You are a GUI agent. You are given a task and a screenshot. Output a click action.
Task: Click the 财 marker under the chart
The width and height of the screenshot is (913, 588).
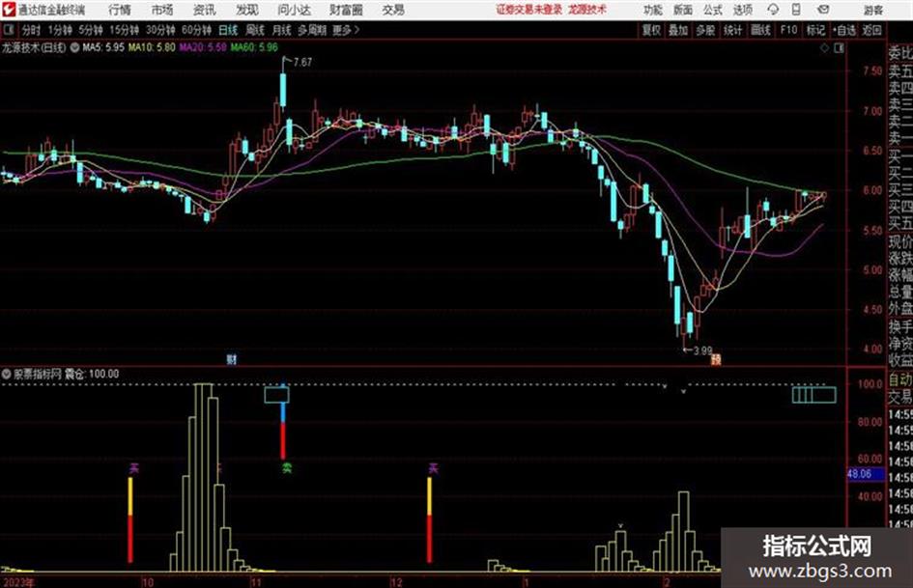(232, 358)
